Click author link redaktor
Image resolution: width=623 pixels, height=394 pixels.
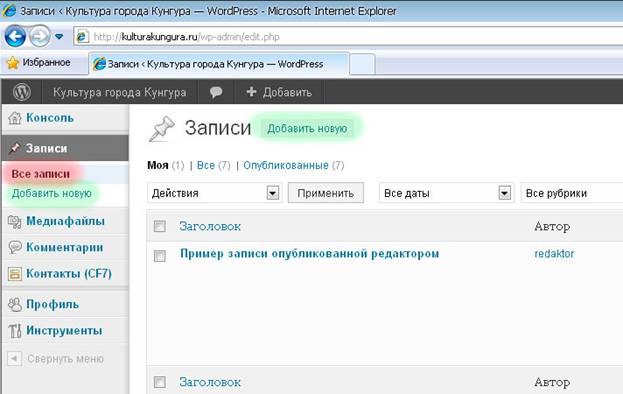pyautogui.click(x=554, y=253)
